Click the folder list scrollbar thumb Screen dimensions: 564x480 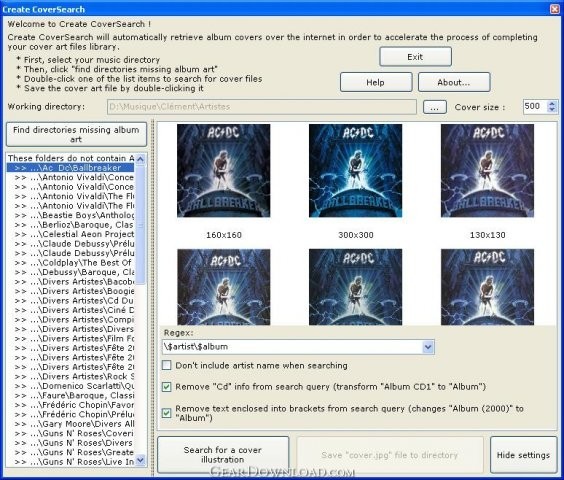pyautogui.click(x=141, y=225)
